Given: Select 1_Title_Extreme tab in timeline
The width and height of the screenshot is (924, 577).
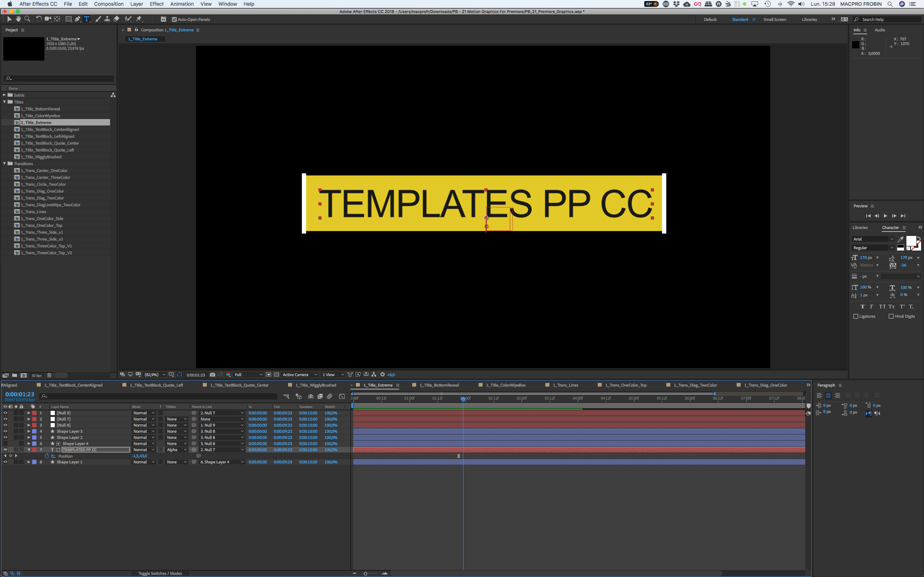Looking at the screenshot, I should point(376,386).
